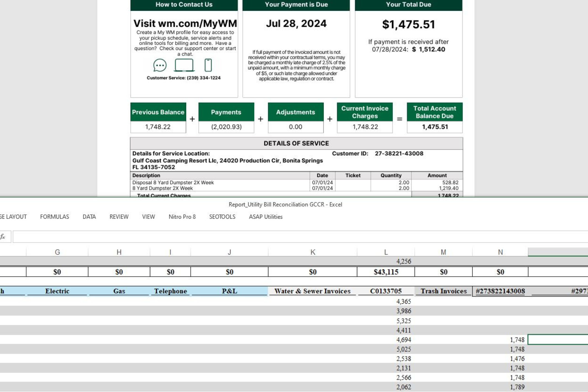Select the 4,365 cell in column L
The image size is (588, 392).
[386, 301]
